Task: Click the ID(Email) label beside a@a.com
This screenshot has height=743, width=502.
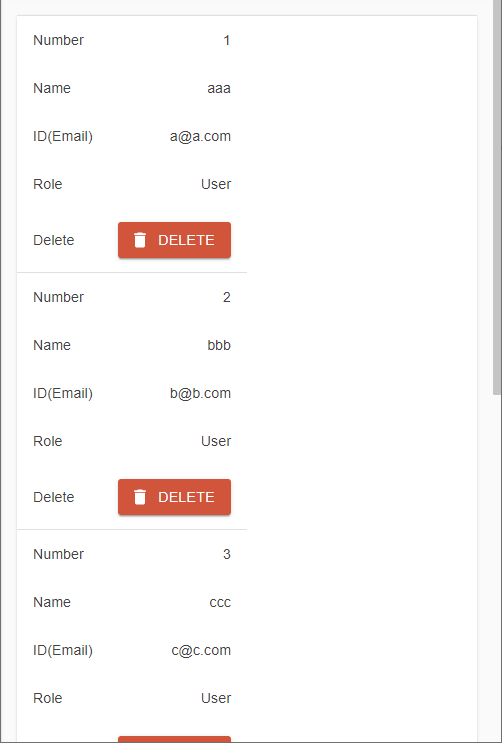Action: tap(63, 136)
